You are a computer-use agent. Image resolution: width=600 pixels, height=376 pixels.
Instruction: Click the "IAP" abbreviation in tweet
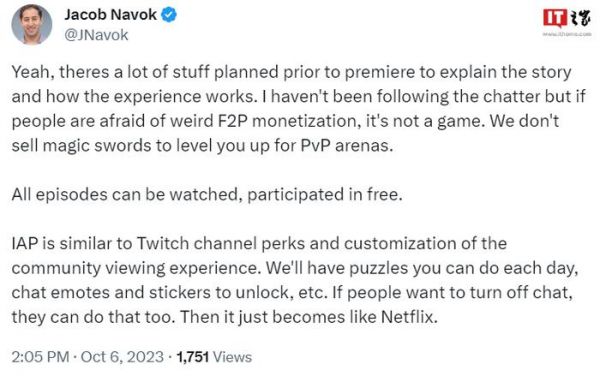pyautogui.click(x=24, y=243)
